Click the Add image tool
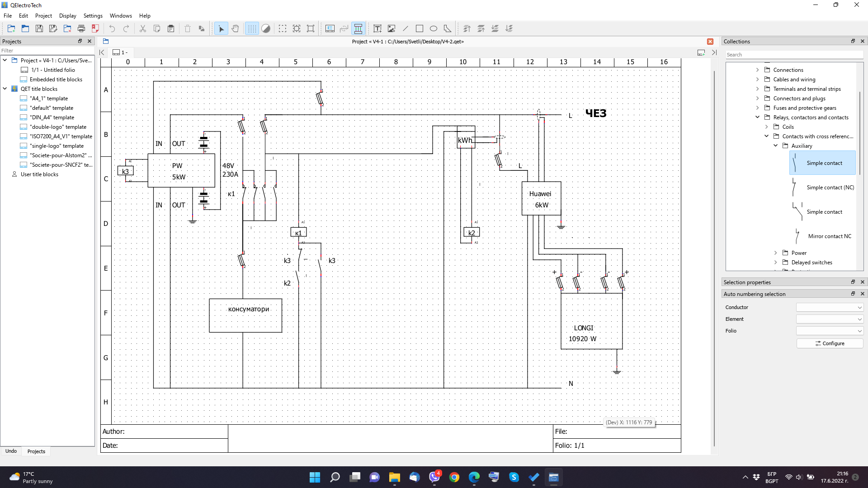 point(391,28)
